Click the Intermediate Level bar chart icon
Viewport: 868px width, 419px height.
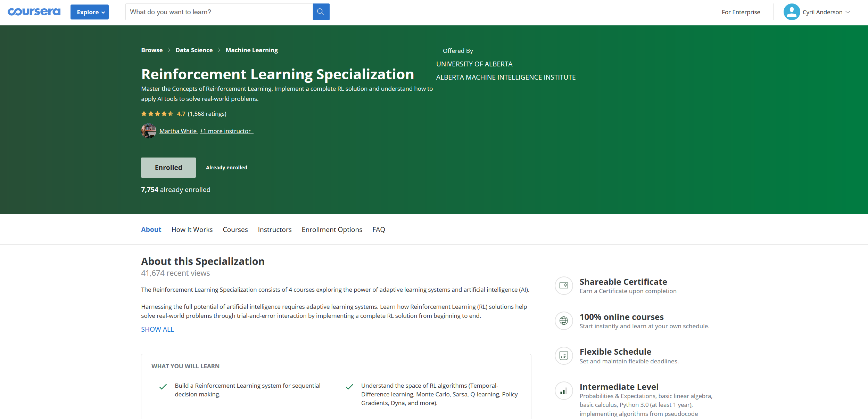point(564,391)
